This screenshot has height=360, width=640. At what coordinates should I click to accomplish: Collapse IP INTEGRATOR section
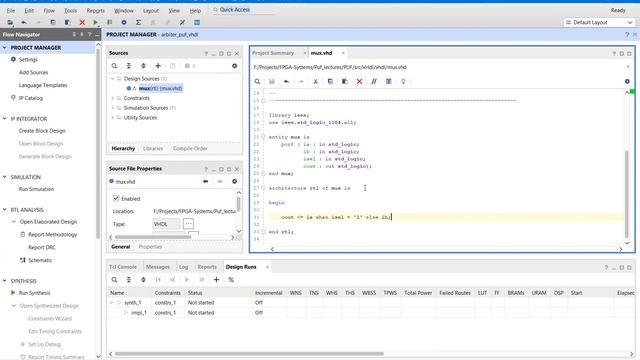4,119
